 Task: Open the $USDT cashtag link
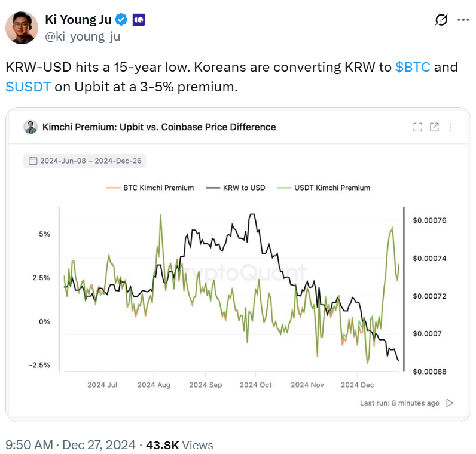(x=28, y=87)
